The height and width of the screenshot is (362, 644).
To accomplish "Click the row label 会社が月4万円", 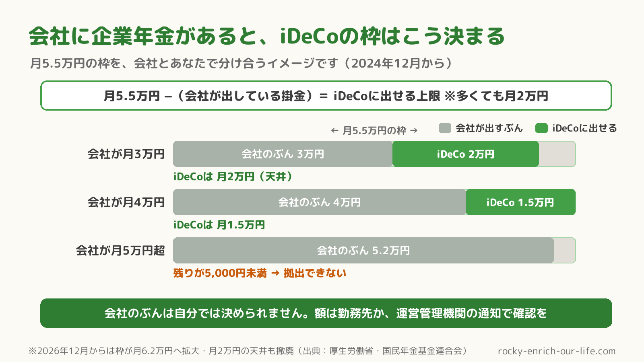I will click(126, 202).
